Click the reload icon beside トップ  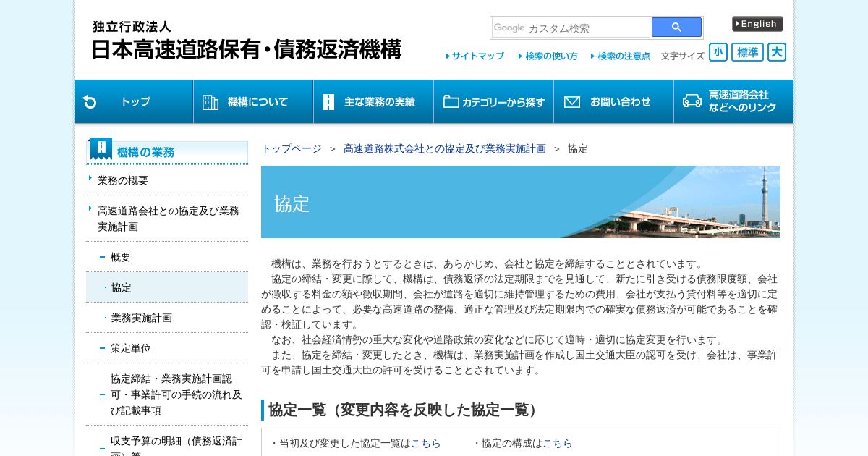coord(90,102)
